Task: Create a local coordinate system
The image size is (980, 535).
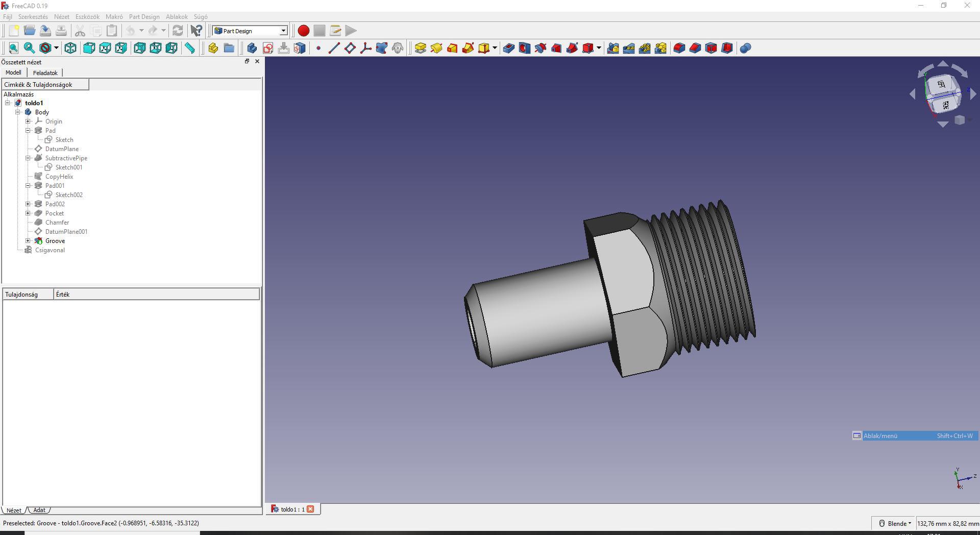Action: 366,48
